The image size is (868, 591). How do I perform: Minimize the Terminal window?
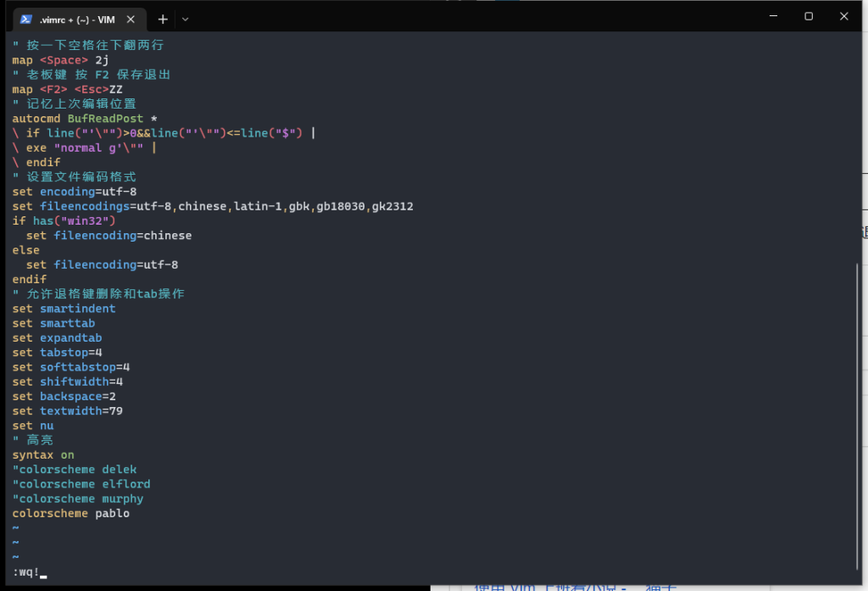773,17
